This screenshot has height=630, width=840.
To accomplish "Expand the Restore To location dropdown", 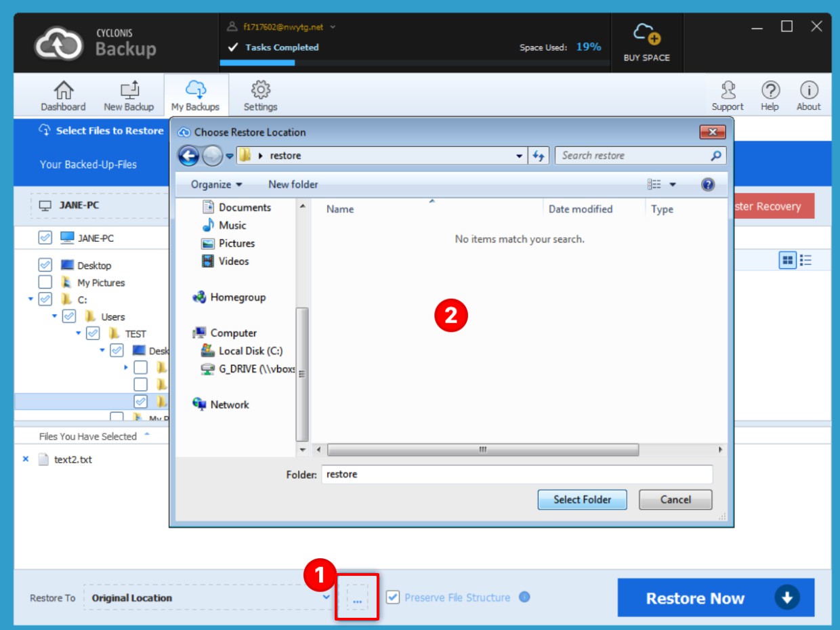I will 326,597.
